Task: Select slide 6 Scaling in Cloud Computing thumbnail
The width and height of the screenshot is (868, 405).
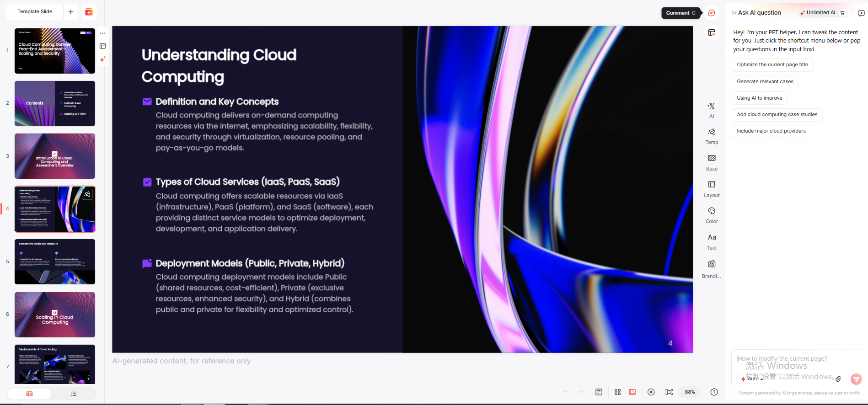Action: 55,314
